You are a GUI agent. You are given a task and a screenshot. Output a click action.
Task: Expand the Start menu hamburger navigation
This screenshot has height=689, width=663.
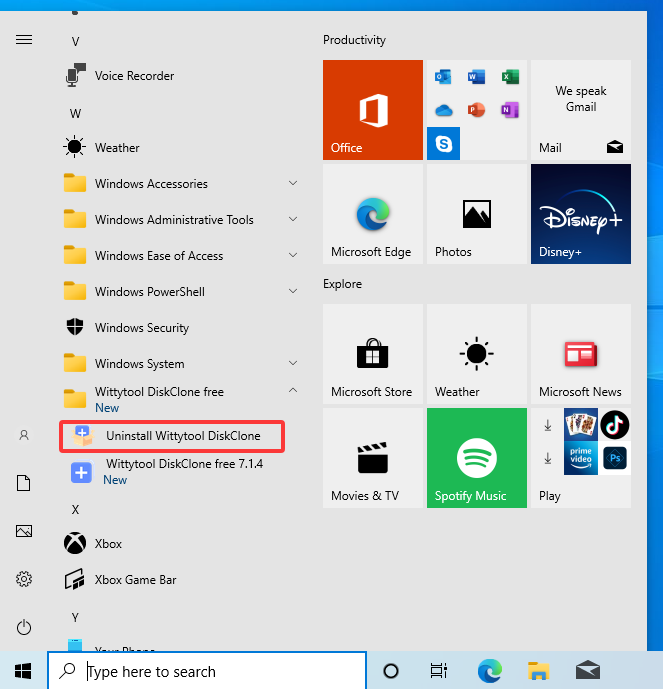click(x=24, y=40)
